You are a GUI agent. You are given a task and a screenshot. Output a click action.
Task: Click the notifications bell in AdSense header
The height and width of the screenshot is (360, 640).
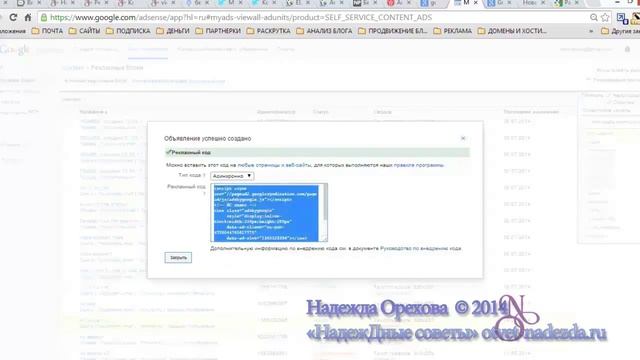[627, 49]
